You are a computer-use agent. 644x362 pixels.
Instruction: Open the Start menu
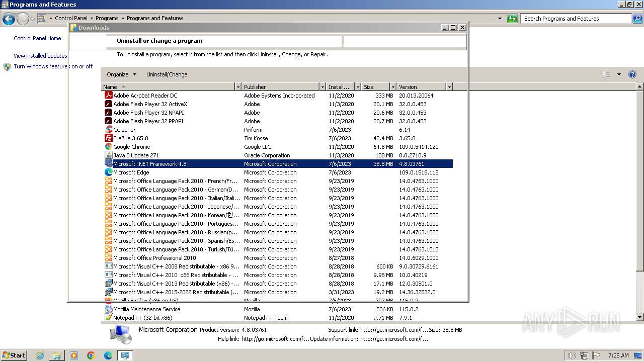[x=14, y=355]
